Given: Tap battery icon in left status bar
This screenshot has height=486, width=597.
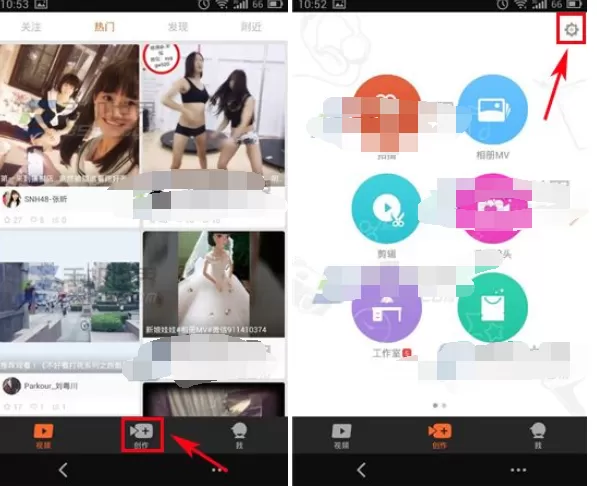Looking at the screenshot, I should point(275,4).
